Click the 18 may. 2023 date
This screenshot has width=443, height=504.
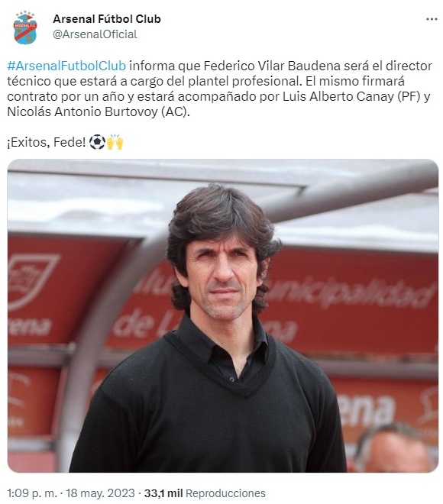(100, 493)
